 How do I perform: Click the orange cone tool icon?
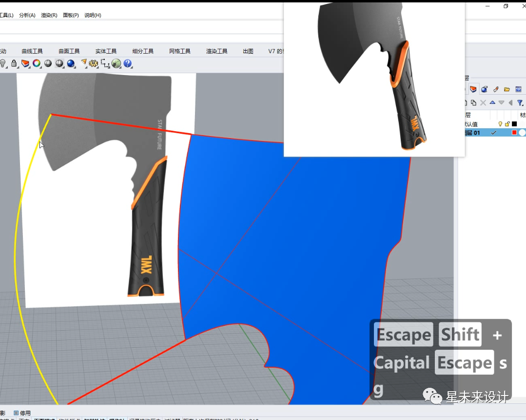83,63
